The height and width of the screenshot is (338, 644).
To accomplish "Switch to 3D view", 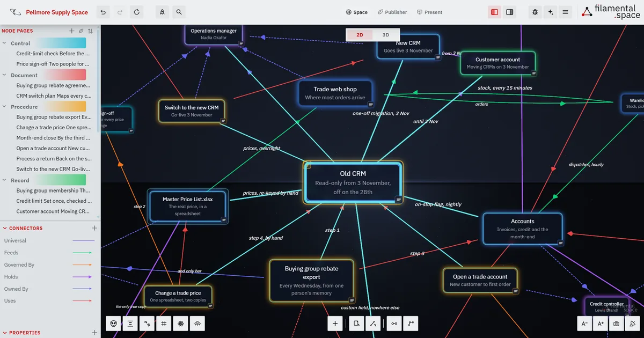I will click(x=385, y=35).
